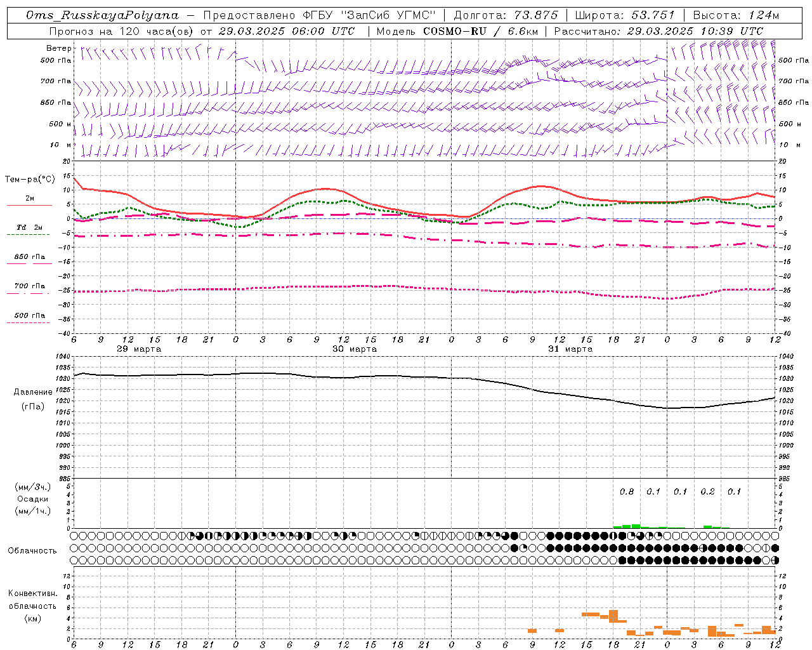
Task: Click the longitude value 73.875
Action: [x=537, y=15]
